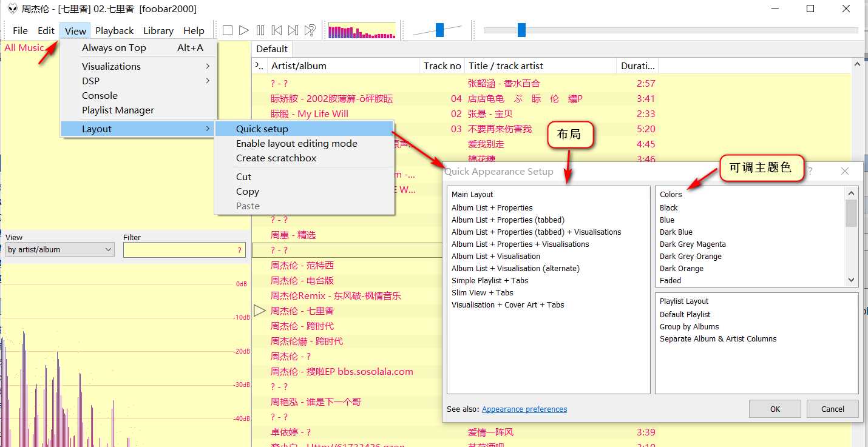The width and height of the screenshot is (868, 447).
Task: Open the Edit menu
Action: pos(46,30)
